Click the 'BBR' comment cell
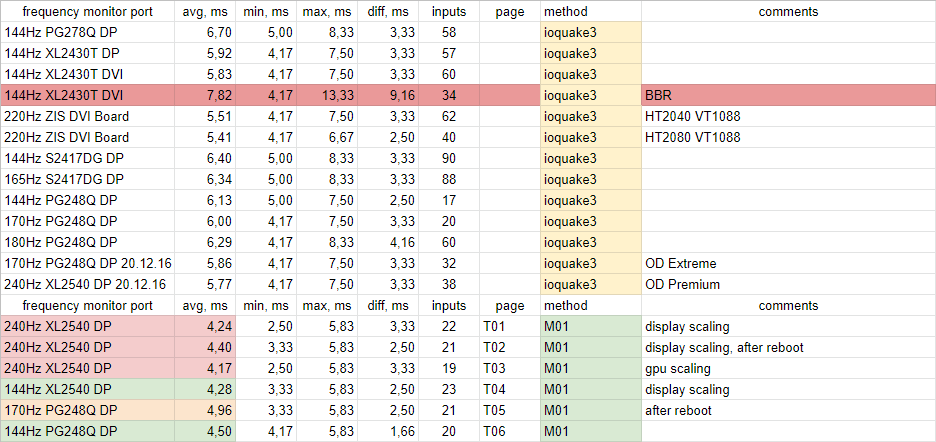 [x=787, y=95]
